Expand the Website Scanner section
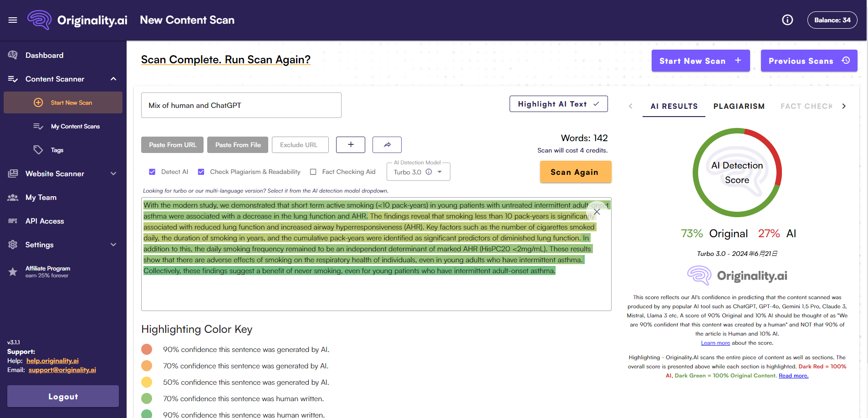Viewport: 868px width, 418px height. coord(113,173)
